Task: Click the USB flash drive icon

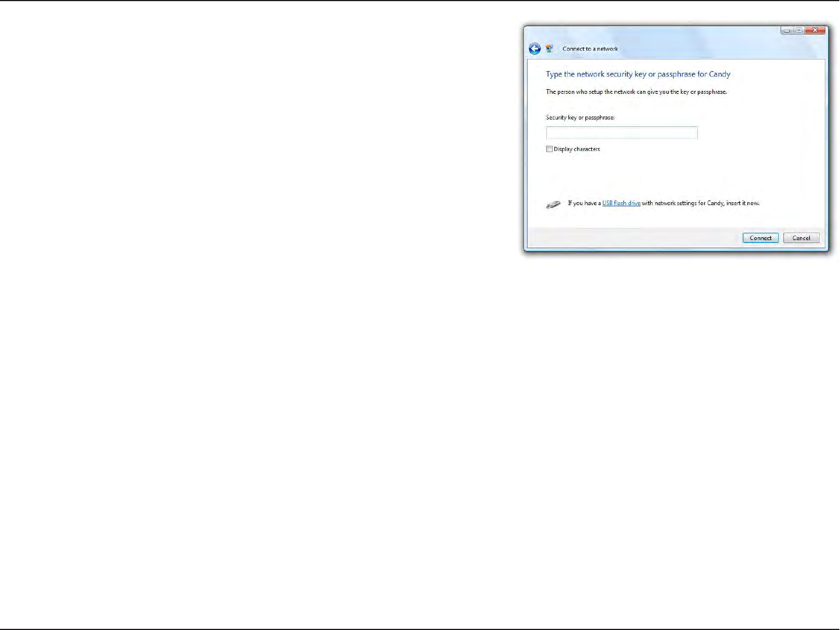Action: point(553,205)
